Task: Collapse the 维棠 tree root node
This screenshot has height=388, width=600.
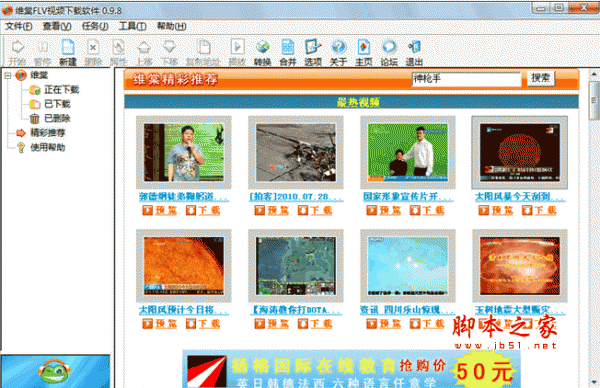Action: point(8,76)
